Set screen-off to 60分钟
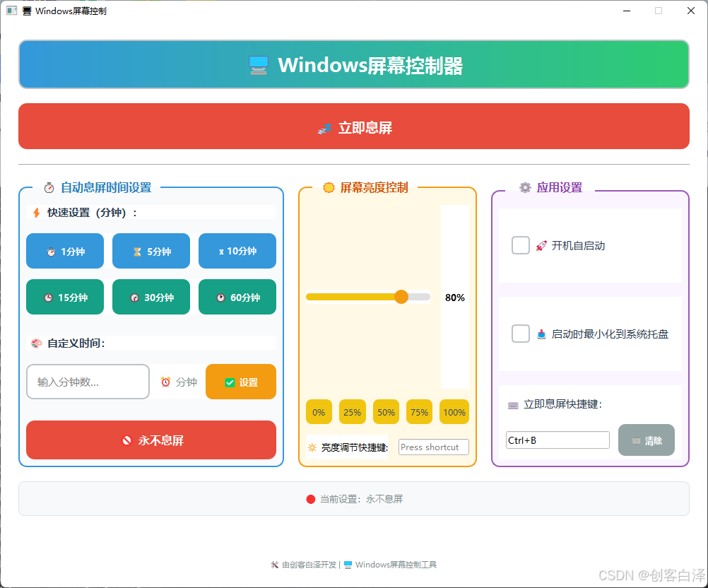This screenshot has height=588, width=708. click(x=237, y=297)
